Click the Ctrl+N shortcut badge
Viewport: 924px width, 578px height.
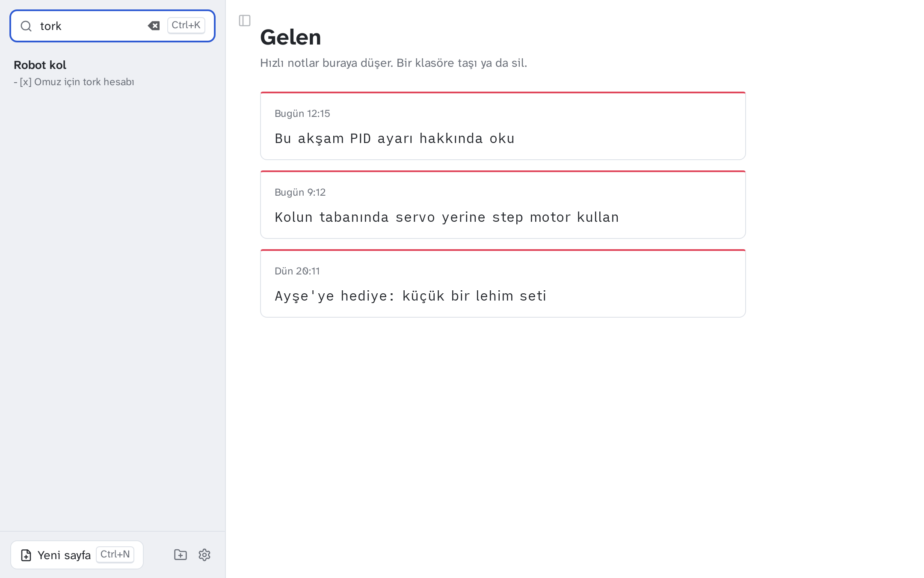click(x=115, y=554)
